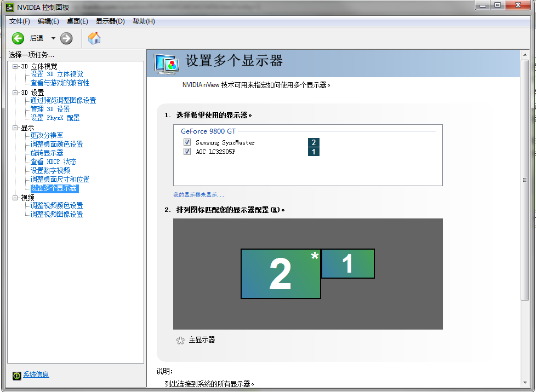Click the AOC LC32S05P display name
Viewport: 536px width, 392px height.
216,152
